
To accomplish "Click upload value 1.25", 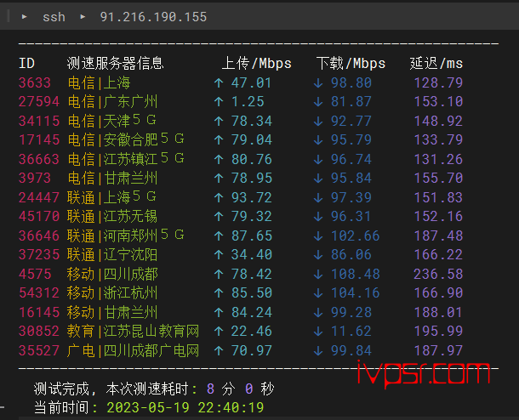I will pos(248,101).
